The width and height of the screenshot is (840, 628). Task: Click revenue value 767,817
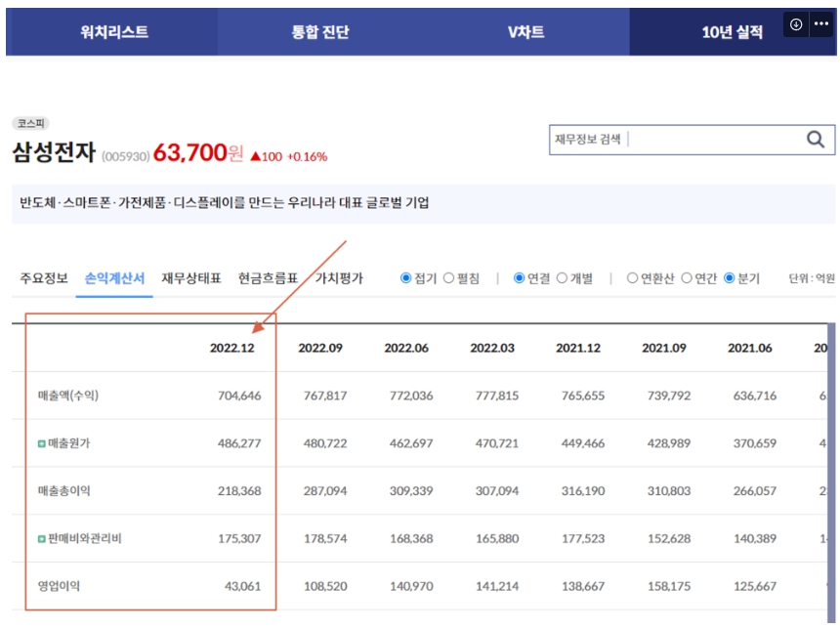point(325,396)
